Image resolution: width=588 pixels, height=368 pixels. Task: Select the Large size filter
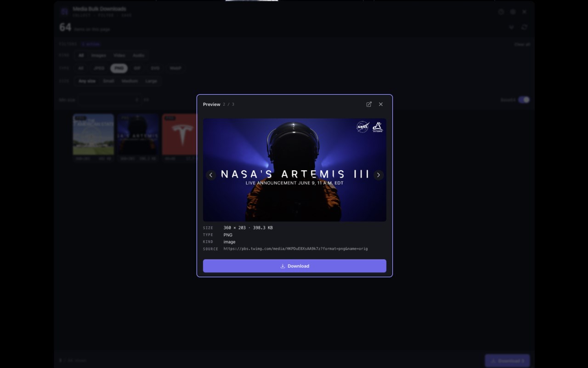151,81
